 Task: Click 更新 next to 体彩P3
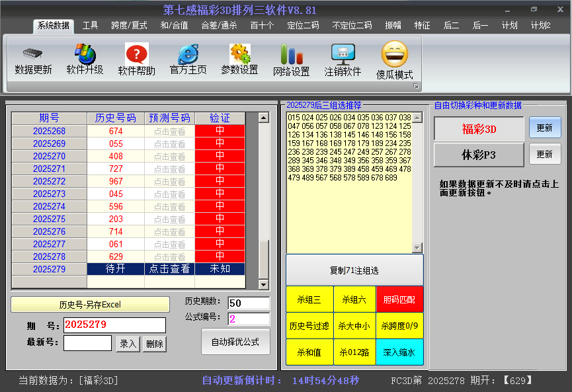tap(545, 154)
